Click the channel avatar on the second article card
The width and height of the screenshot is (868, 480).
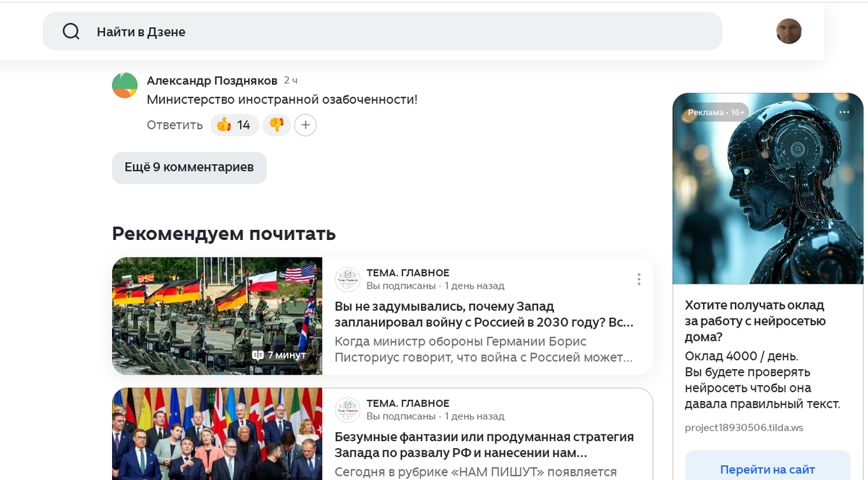point(349,408)
